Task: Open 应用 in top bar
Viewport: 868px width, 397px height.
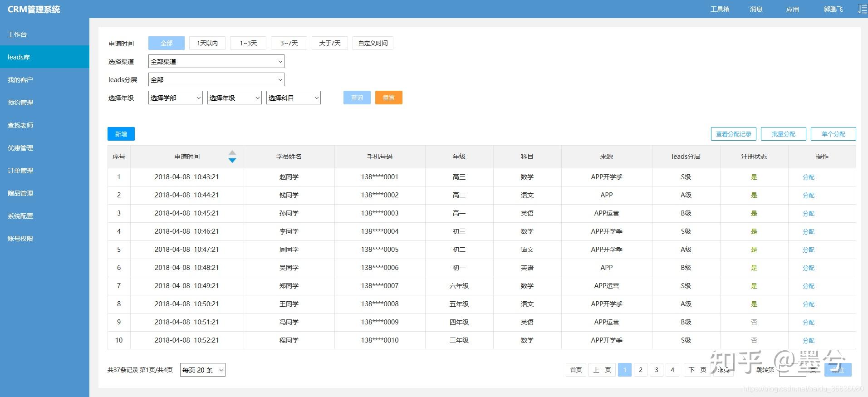Action: [x=792, y=9]
